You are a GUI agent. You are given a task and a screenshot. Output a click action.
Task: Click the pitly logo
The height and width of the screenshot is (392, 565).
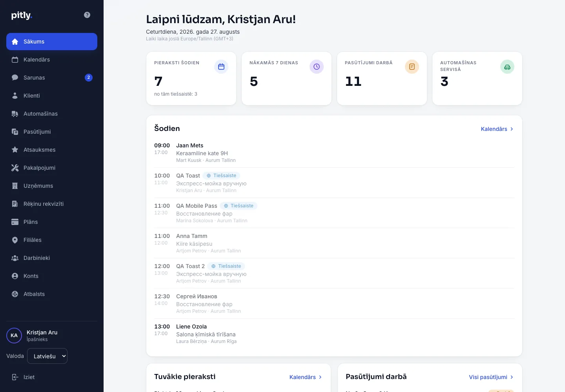click(22, 15)
